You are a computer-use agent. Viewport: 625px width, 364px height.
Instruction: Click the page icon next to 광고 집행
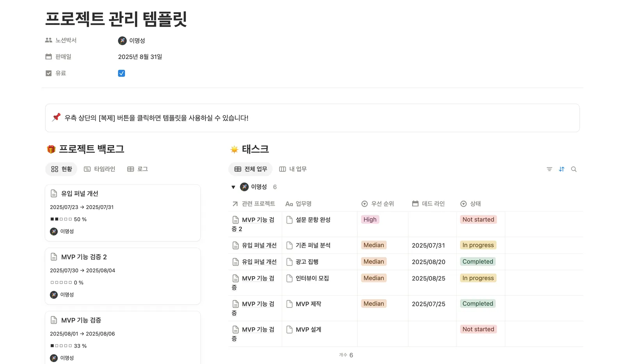[289, 262]
